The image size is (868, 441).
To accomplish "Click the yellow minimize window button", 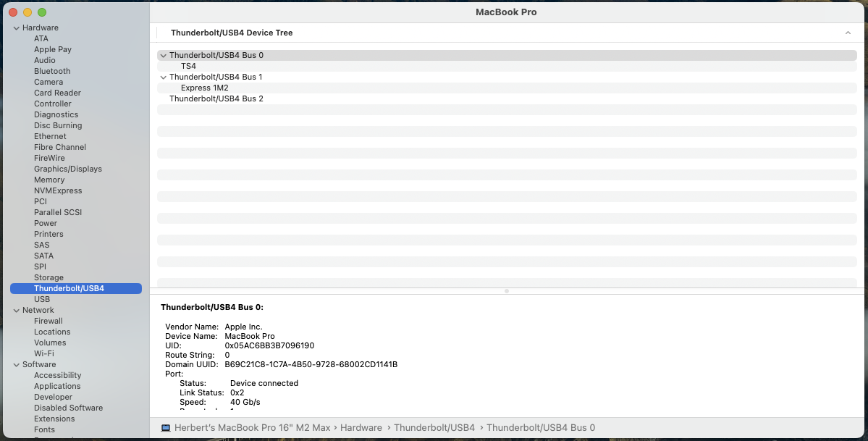I will pos(28,12).
